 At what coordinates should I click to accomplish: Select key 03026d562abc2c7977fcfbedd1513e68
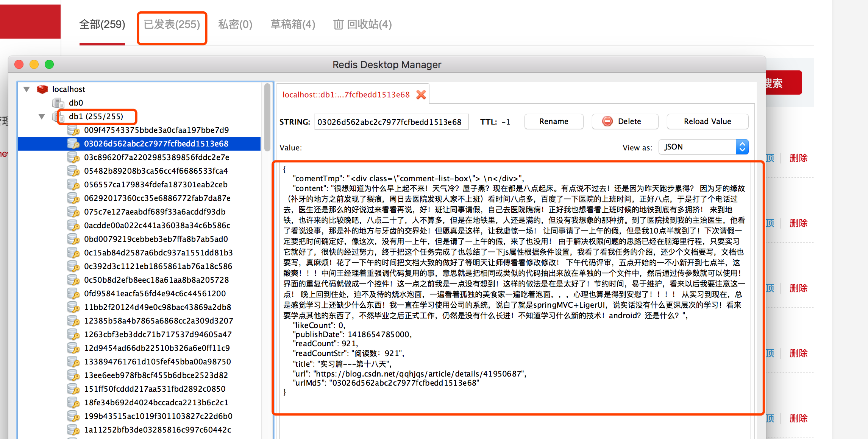(139, 144)
